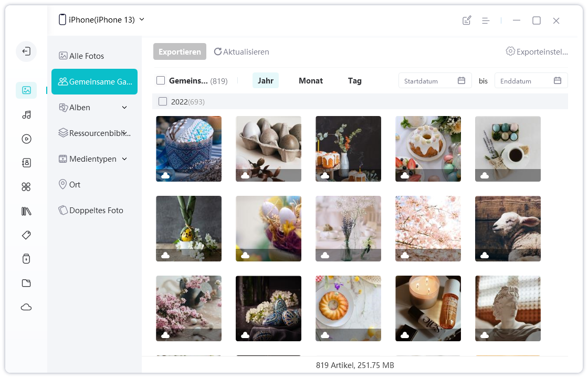Click the Aktualisieren button
This screenshot has width=588, height=378.
point(241,52)
